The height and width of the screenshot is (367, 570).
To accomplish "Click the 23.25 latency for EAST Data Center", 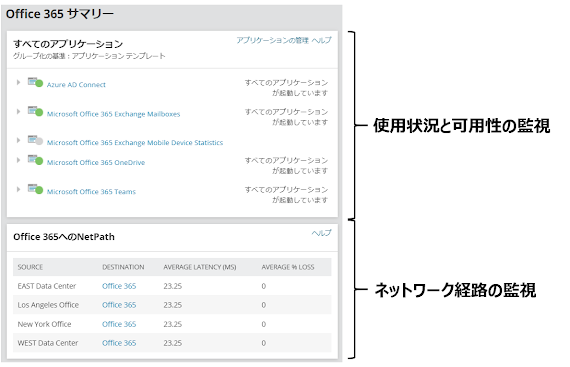I will pos(173,286).
